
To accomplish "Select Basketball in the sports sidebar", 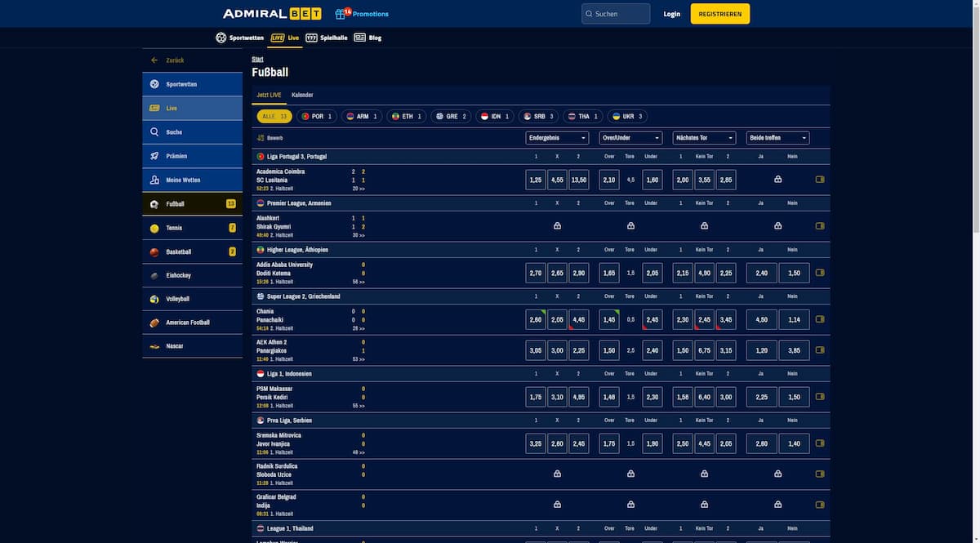I will pyautogui.click(x=192, y=251).
